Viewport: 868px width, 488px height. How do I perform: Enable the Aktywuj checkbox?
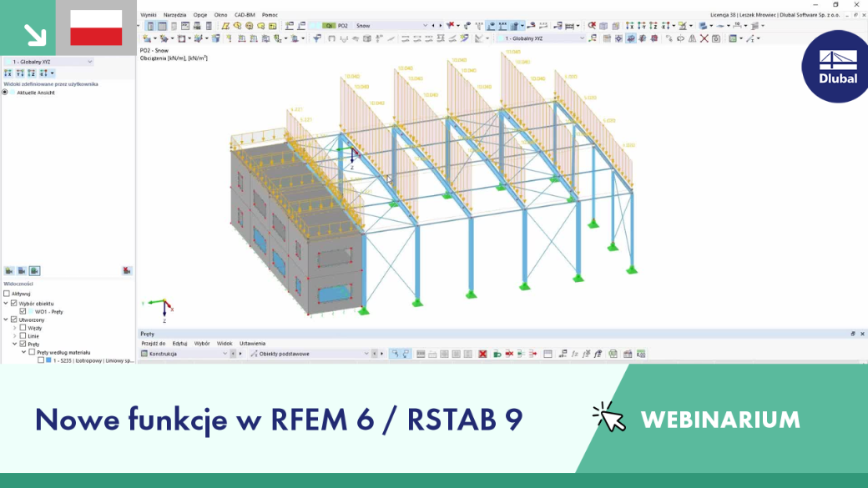tap(7, 294)
